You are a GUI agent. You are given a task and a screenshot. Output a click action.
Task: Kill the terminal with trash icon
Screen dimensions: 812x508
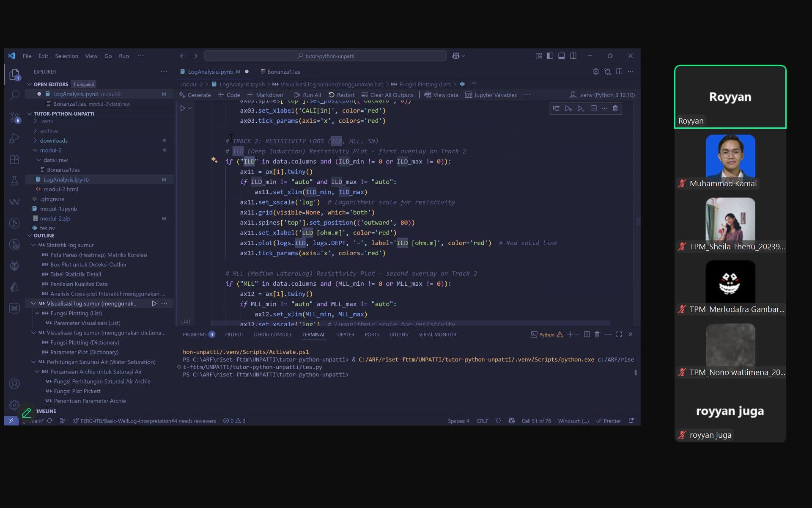(x=597, y=334)
